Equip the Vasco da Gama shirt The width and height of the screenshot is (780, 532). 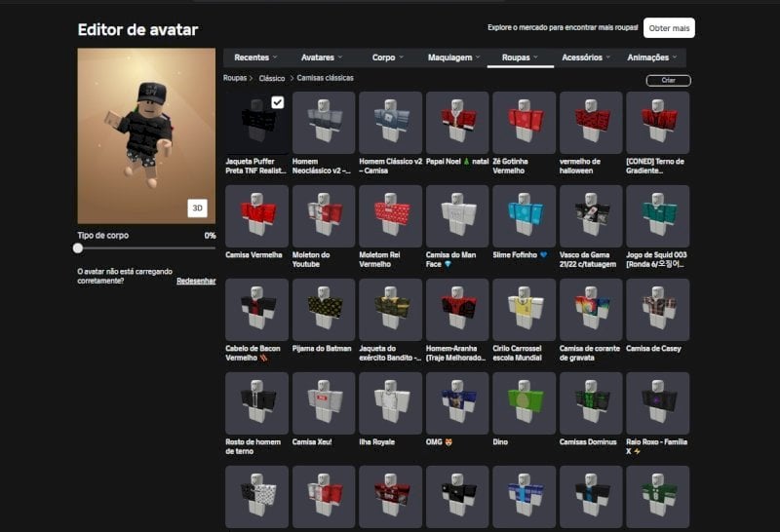591,215
